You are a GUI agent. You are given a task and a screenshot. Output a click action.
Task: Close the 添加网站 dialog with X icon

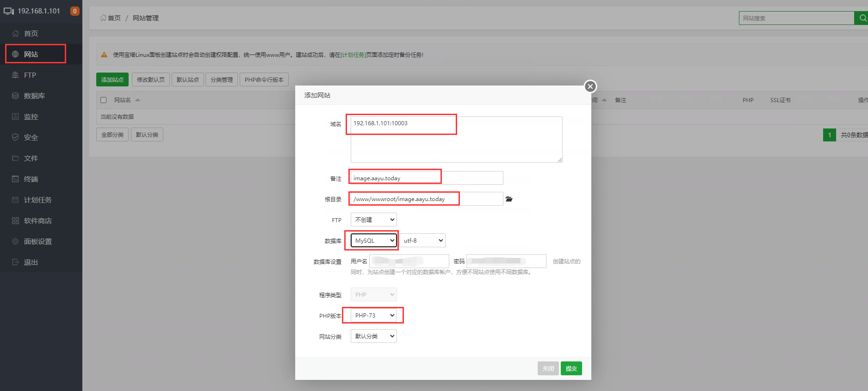pyautogui.click(x=590, y=86)
